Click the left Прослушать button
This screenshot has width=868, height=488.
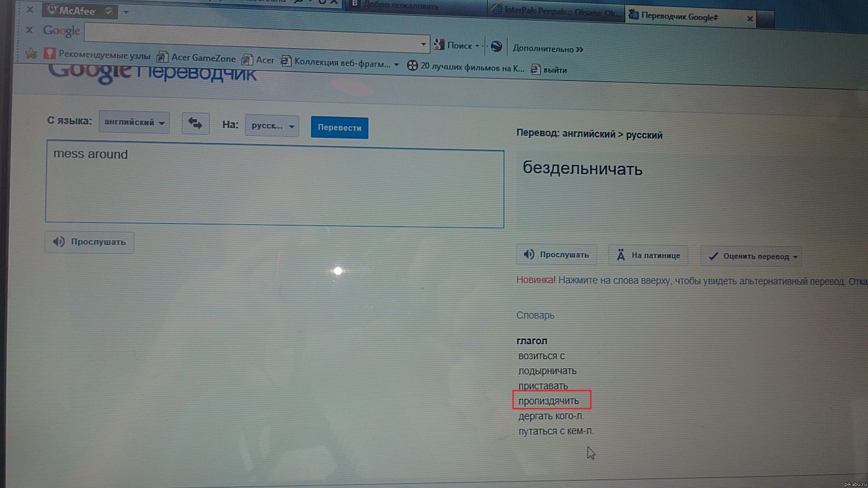(89, 242)
